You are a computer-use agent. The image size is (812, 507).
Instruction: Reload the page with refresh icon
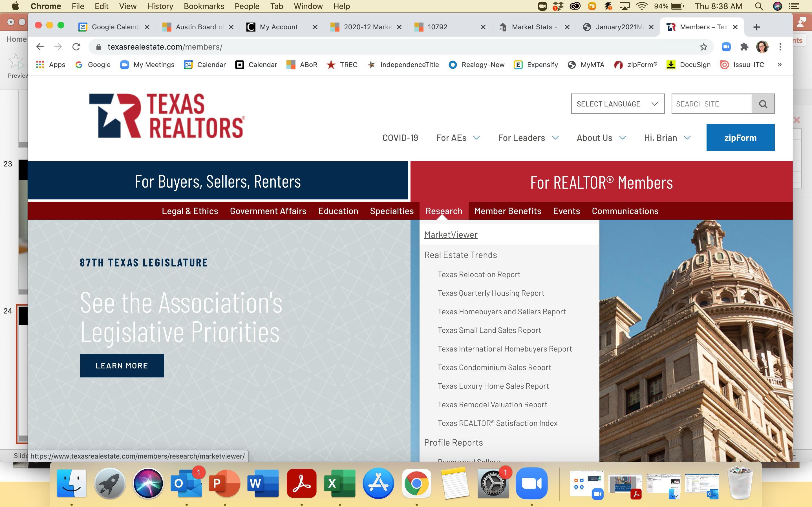tap(76, 47)
